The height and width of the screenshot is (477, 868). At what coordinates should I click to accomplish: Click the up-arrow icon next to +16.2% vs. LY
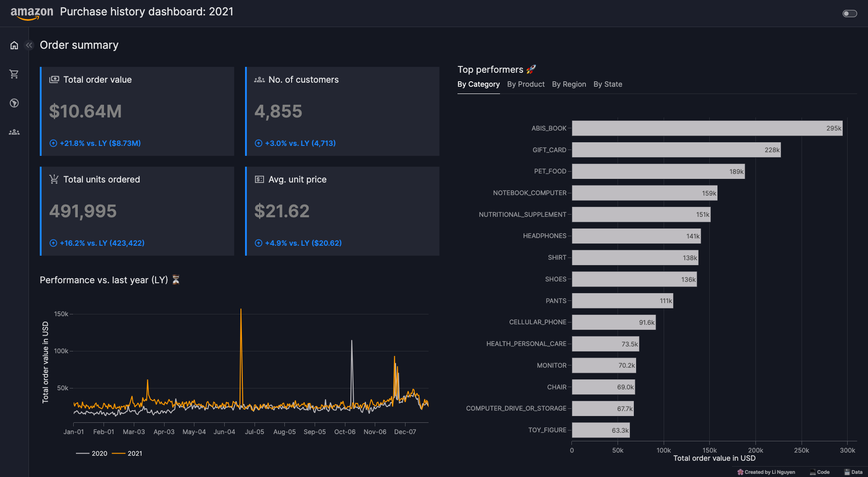(53, 243)
